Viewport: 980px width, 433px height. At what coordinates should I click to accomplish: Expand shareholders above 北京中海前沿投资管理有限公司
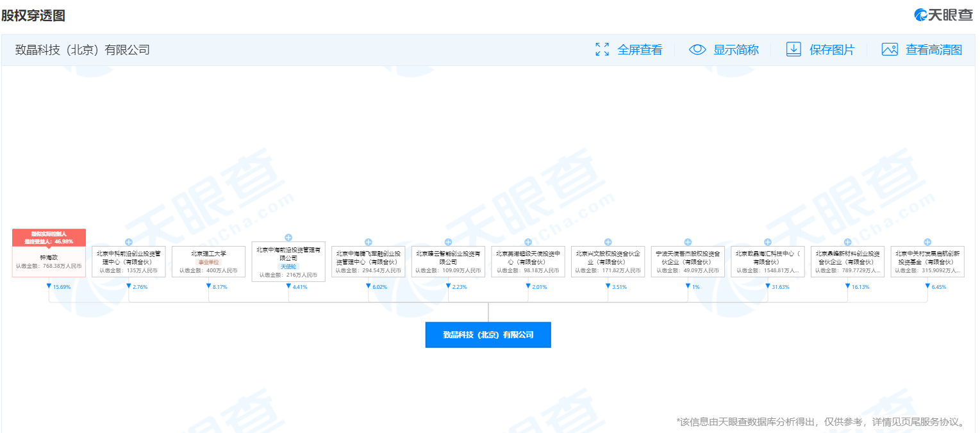pyautogui.click(x=288, y=238)
